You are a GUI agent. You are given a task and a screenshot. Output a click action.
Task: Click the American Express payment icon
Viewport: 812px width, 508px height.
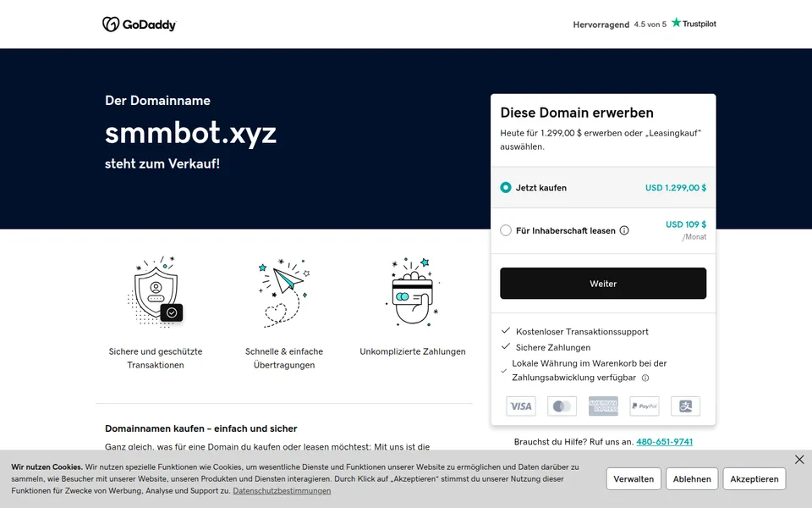coord(603,406)
